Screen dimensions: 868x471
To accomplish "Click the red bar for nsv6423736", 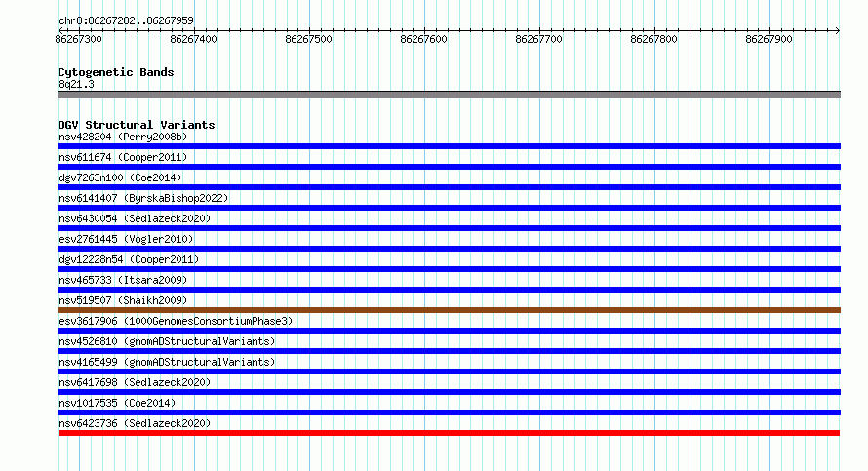I will [x=449, y=433].
